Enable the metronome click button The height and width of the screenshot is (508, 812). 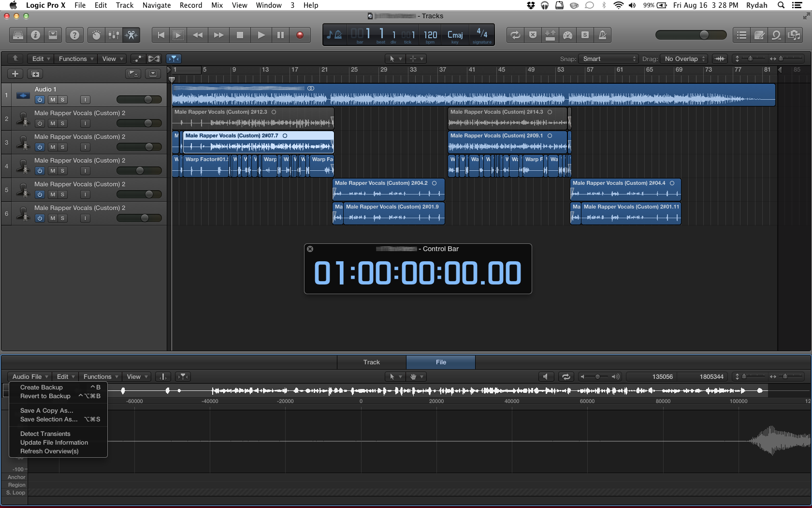pos(602,35)
